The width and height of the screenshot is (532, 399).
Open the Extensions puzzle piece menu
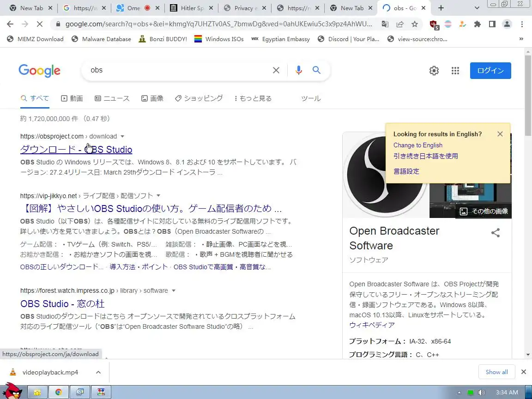pos(478,24)
